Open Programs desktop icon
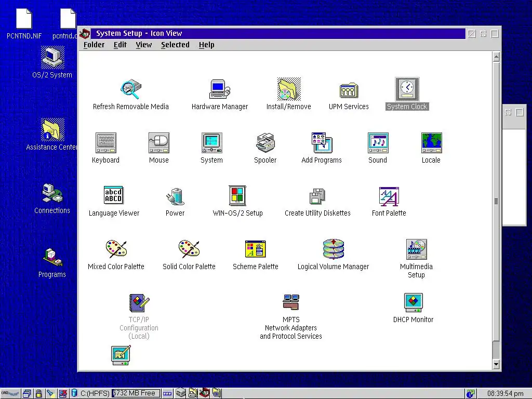This screenshot has width=532, height=399. 52,258
